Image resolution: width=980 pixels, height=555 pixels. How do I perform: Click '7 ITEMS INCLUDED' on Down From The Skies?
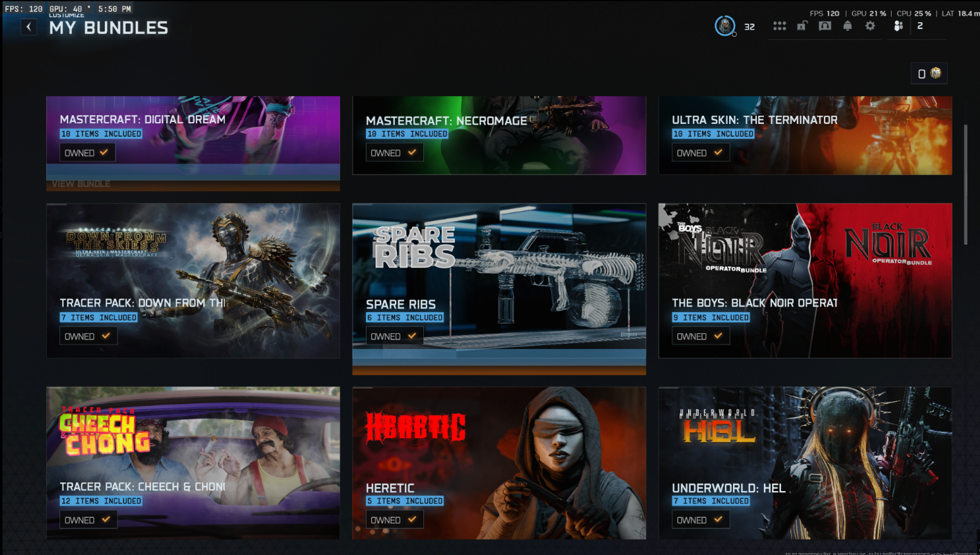99,317
